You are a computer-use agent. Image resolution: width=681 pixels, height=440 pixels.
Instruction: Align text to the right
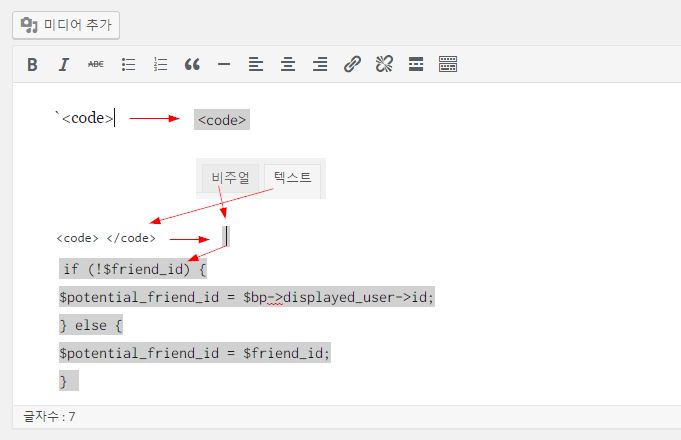coord(320,64)
